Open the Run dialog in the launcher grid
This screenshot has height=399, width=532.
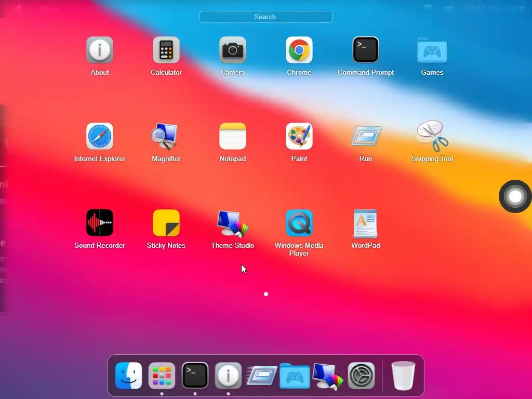tap(366, 136)
